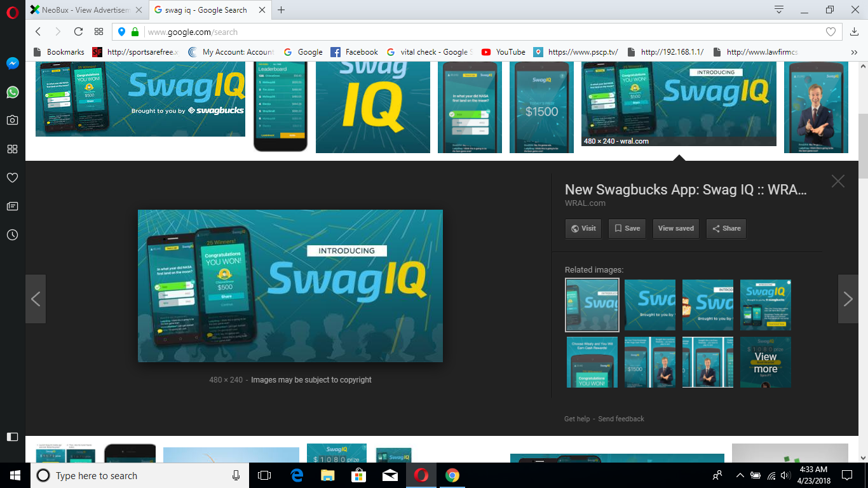Select the swag iq Google Search tab
The width and height of the screenshot is (868, 488).
tap(209, 10)
